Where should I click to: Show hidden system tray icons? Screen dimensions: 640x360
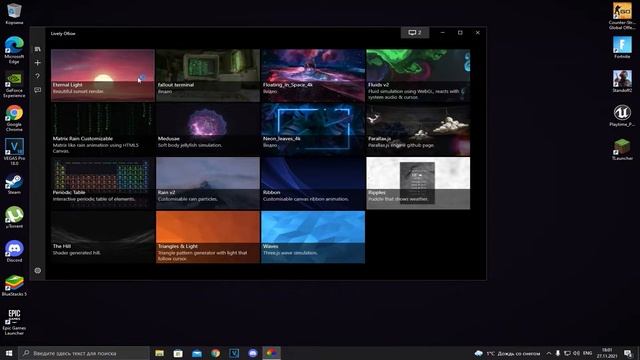tap(549, 353)
